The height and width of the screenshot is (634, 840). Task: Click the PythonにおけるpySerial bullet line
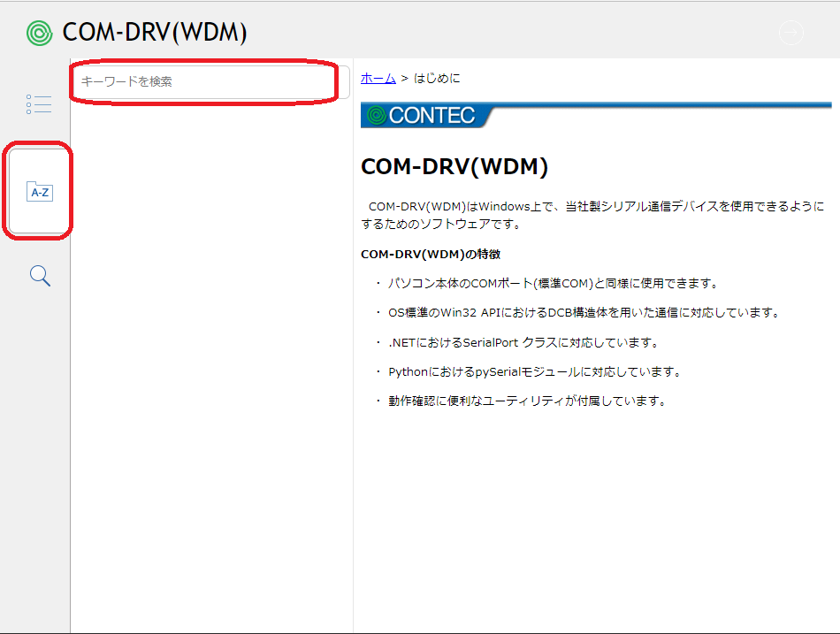535,372
